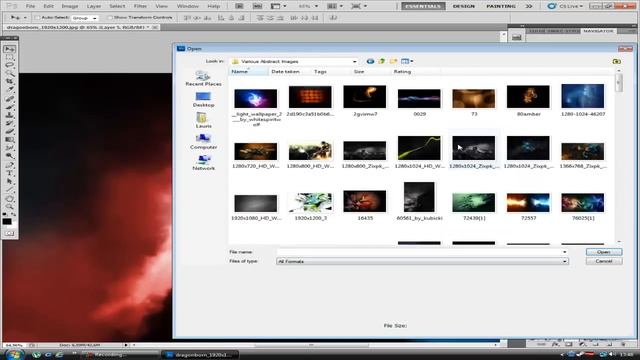Viewport: 640px width, 360px height.
Task: Open the File menu
Action: click(x=30, y=6)
